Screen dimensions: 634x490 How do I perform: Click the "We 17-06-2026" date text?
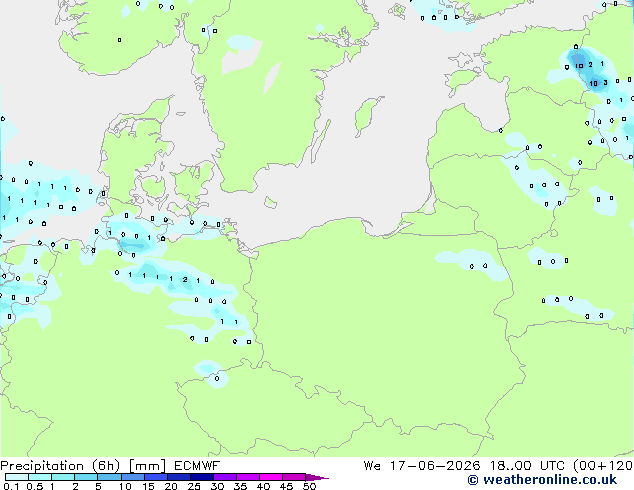click(x=422, y=466)
